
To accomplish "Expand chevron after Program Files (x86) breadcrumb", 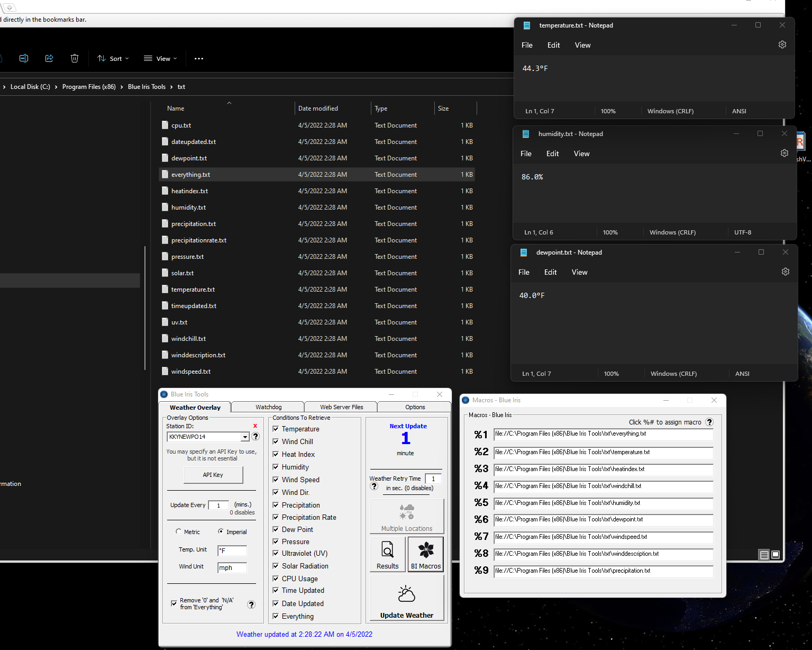I will click(x=122, y=87).
